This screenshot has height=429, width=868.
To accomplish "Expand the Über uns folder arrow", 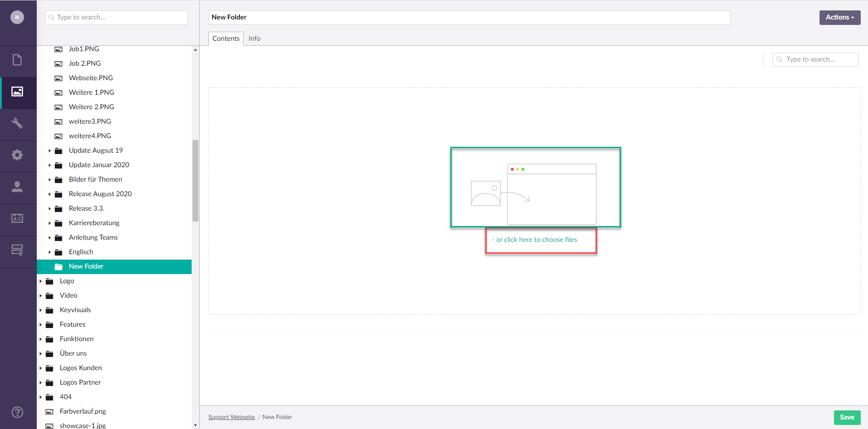I will pos(40,353).
